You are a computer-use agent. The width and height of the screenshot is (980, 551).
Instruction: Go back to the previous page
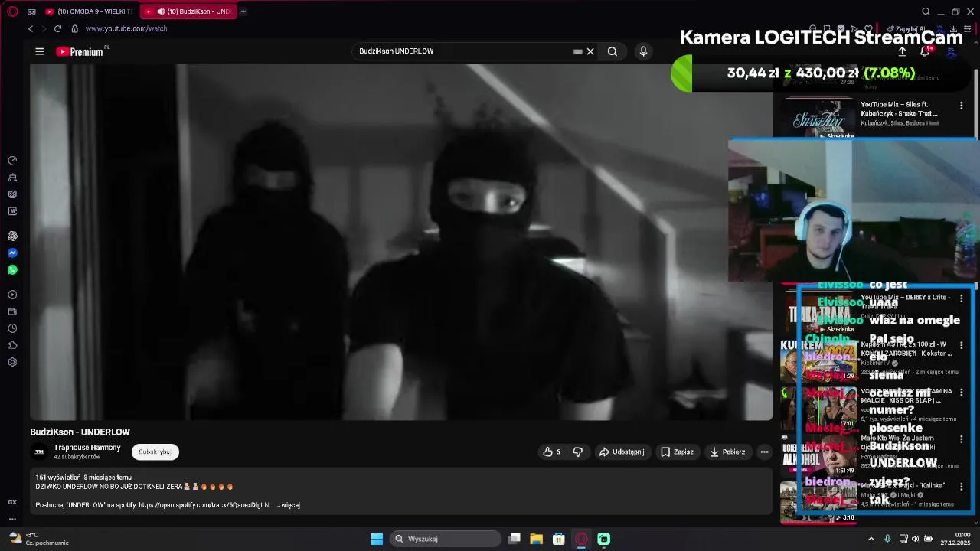point(31,28)
